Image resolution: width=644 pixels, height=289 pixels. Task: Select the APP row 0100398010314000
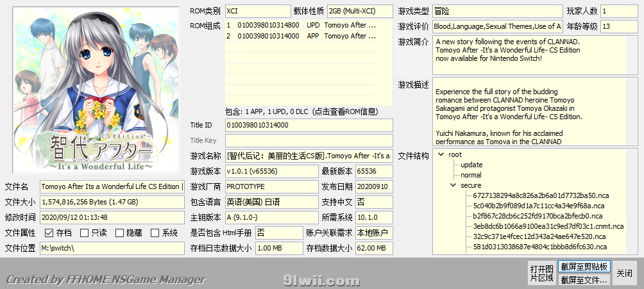click(x=302, y=36)
